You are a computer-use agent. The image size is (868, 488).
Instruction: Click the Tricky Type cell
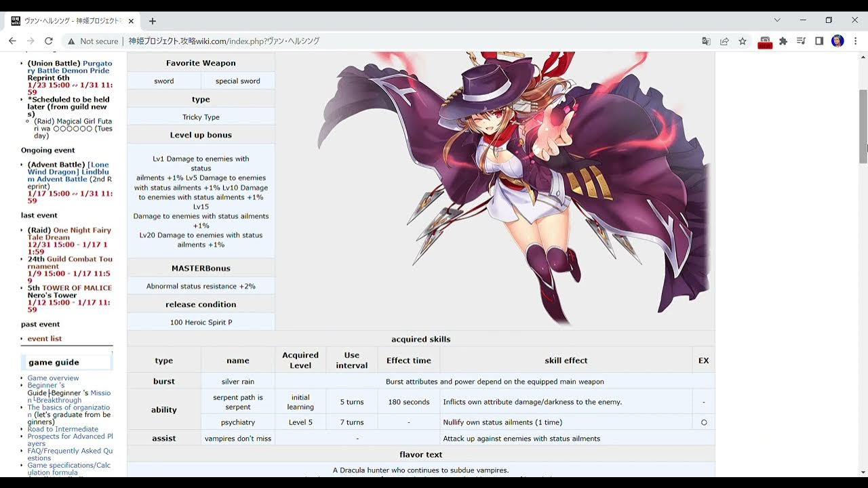pyautogui.click(x=201, y=117)
